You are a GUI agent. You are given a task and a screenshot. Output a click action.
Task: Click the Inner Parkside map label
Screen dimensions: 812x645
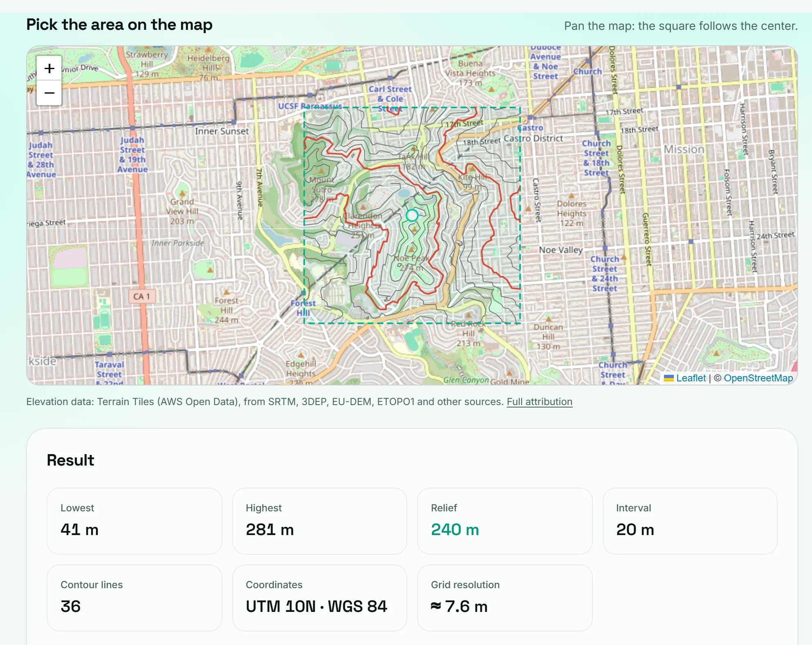[x=177, y=243]
